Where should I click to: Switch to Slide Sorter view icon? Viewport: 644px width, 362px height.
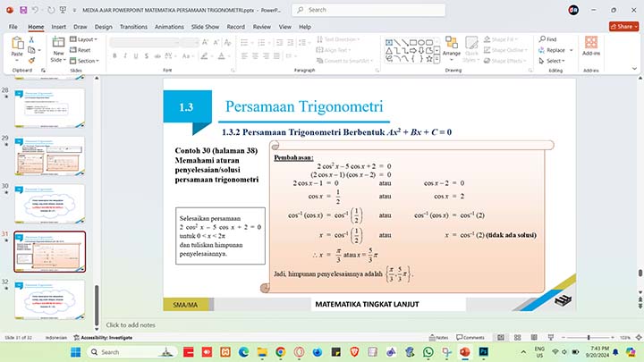coord(518,337)
